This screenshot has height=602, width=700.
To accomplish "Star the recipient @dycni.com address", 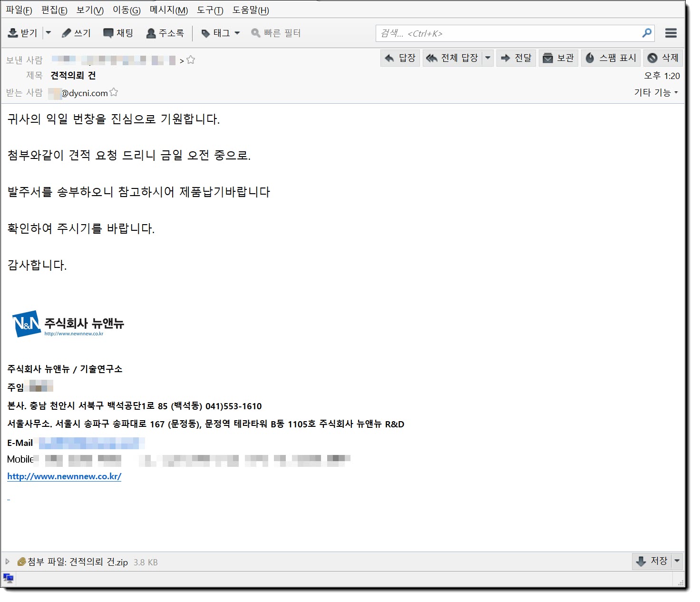I will point(114,92).
